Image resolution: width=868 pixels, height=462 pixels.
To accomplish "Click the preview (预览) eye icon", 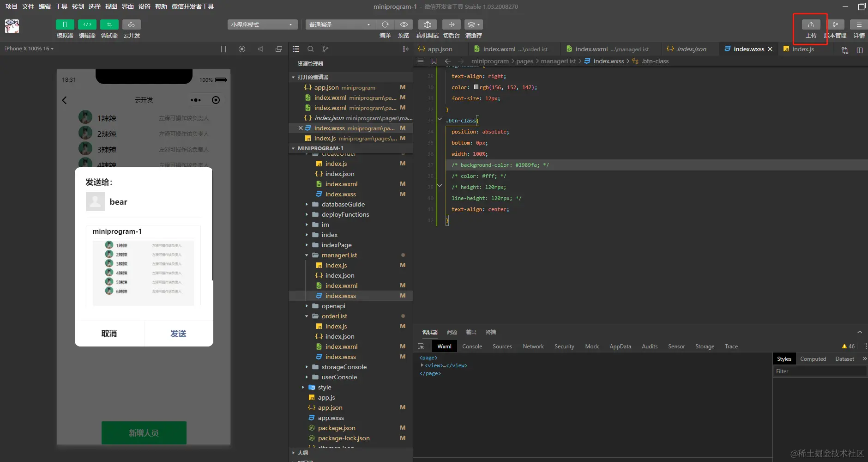I will coord(404,25).
